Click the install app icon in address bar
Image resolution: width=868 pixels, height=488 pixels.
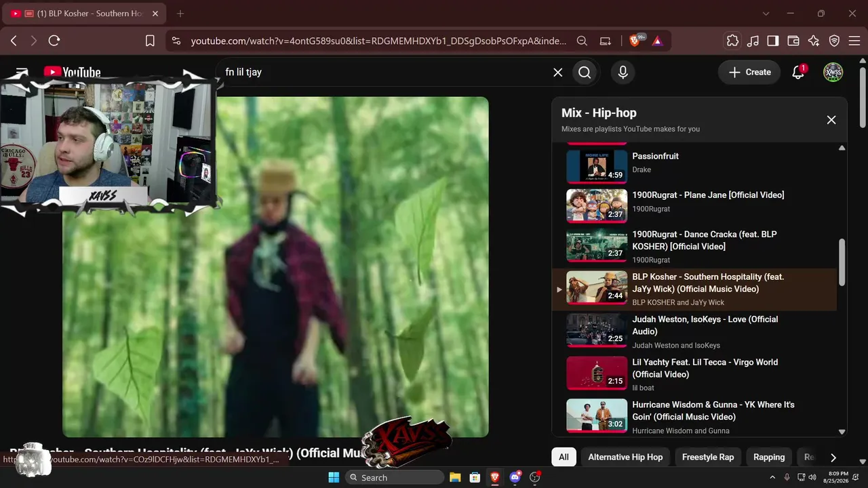click(x=606, y=41)
